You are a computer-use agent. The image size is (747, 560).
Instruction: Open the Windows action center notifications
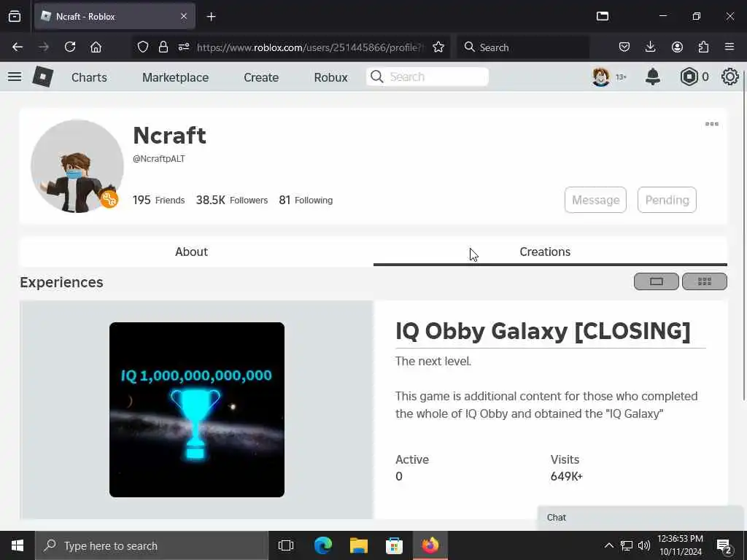724,546
